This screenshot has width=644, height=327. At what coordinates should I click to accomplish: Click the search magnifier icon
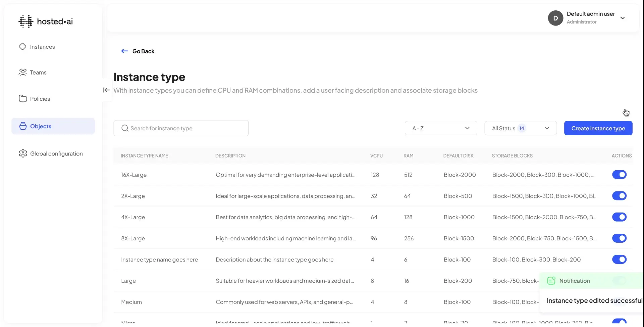(125, 128)
